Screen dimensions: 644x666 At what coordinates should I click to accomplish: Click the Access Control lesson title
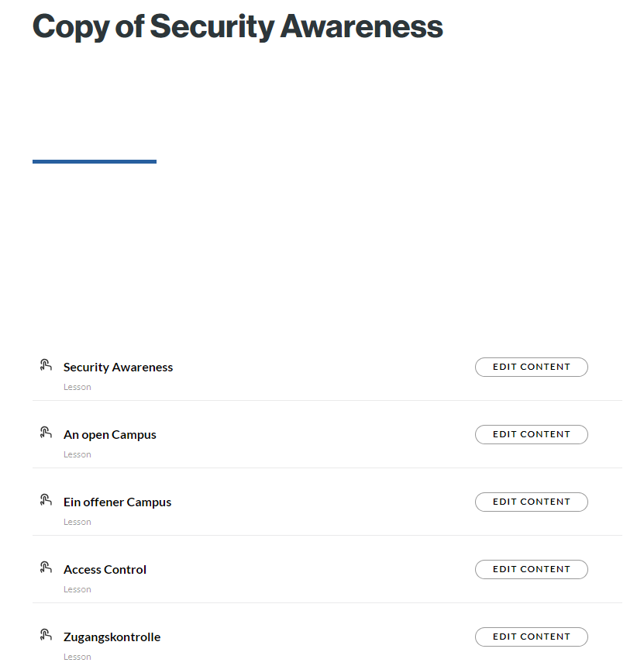pyautogui.click(x=105, y=570)
